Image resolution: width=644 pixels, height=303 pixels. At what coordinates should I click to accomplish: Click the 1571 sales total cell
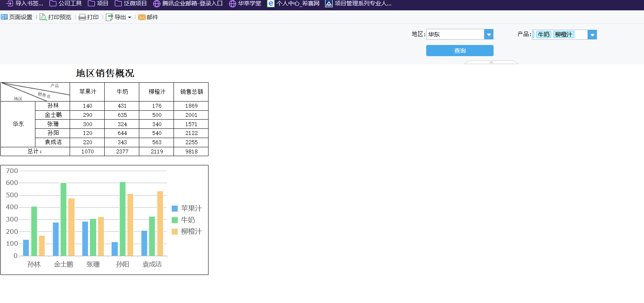coord(191,124)
